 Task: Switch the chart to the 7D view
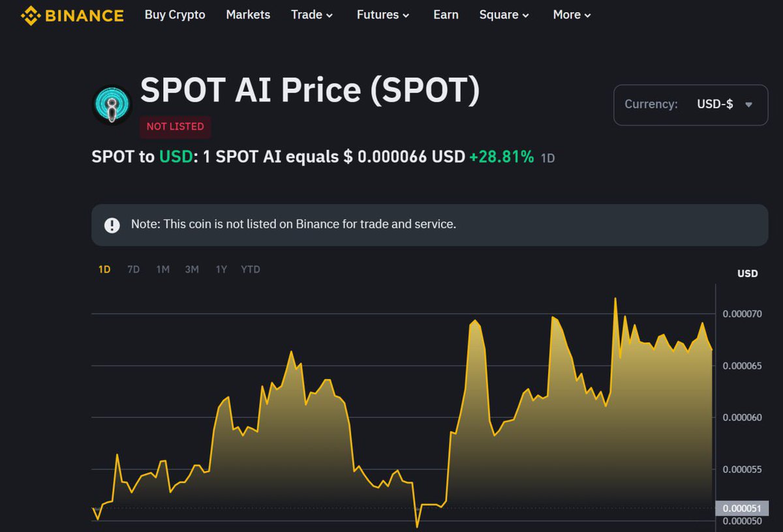[x=133, y=269]
